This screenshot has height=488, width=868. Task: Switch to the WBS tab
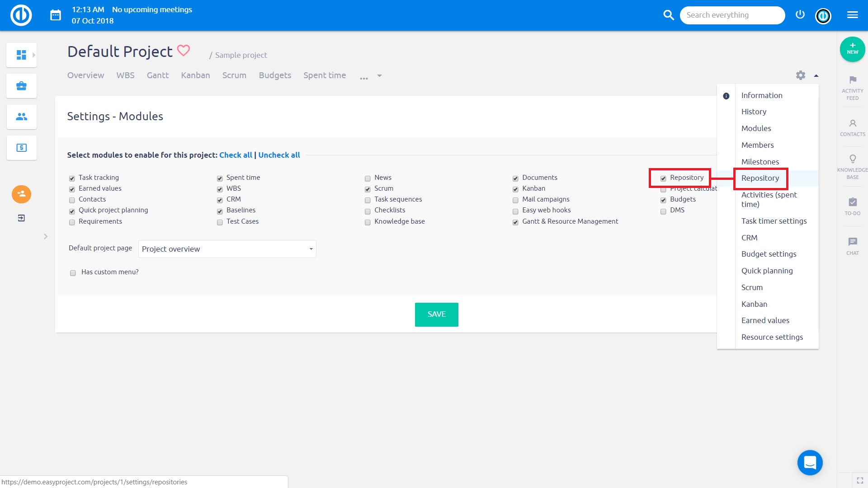(125, 75)
